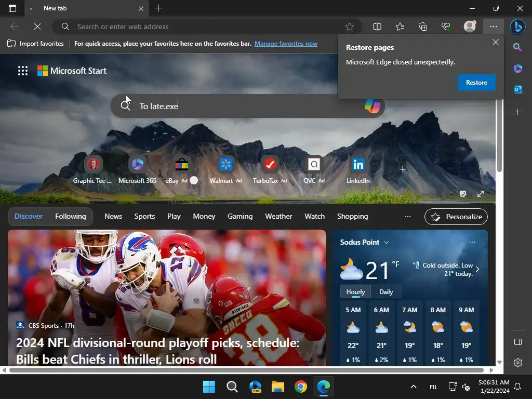
Task: Open the Windows Start menu
Action: (209, 387)
